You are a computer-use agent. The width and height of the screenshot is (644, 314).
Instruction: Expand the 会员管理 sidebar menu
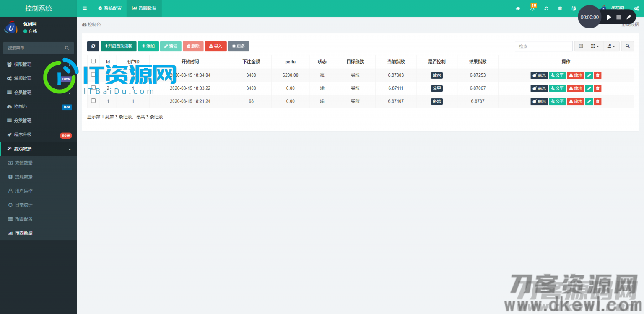[39, 93]
